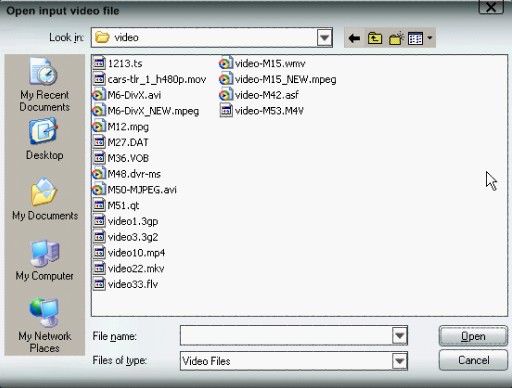Viewport: 512px width, 388px height.
Task: Select the video-M53.M4V file name
Action: 269,111
